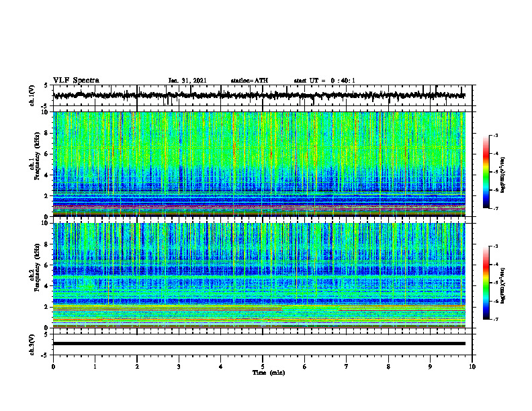Click time axis tick label '2'
This screenshot has width=532, height=411.
click(137, 367)
